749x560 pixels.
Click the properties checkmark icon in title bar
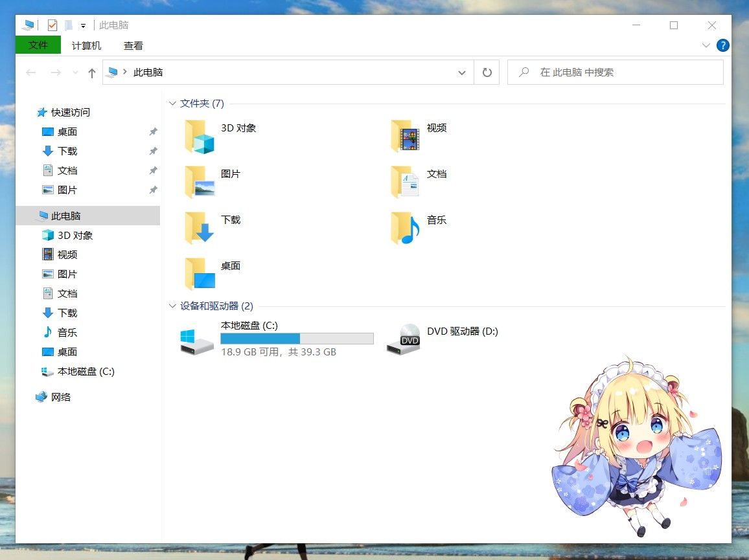[52, 25]
